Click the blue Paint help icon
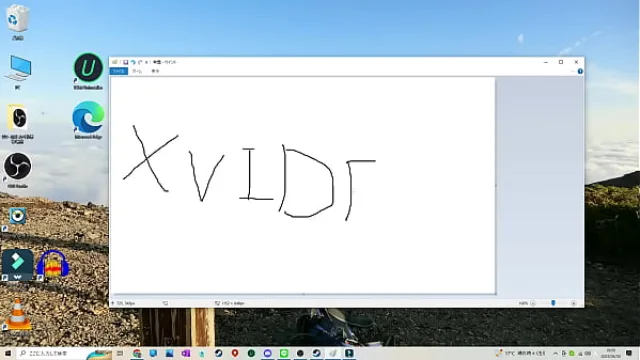Screen dimensions: 640x360 point(580,71)
